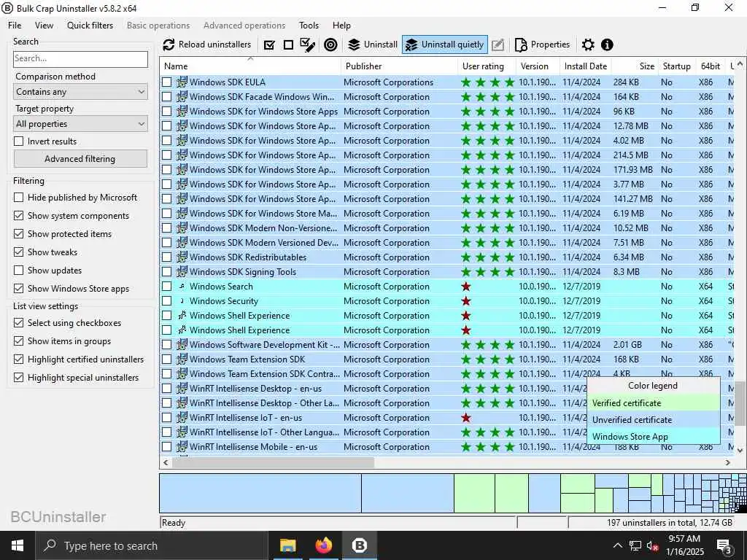Click the muted volume tray icon
The image size is (747, 560).
[652, 545]
